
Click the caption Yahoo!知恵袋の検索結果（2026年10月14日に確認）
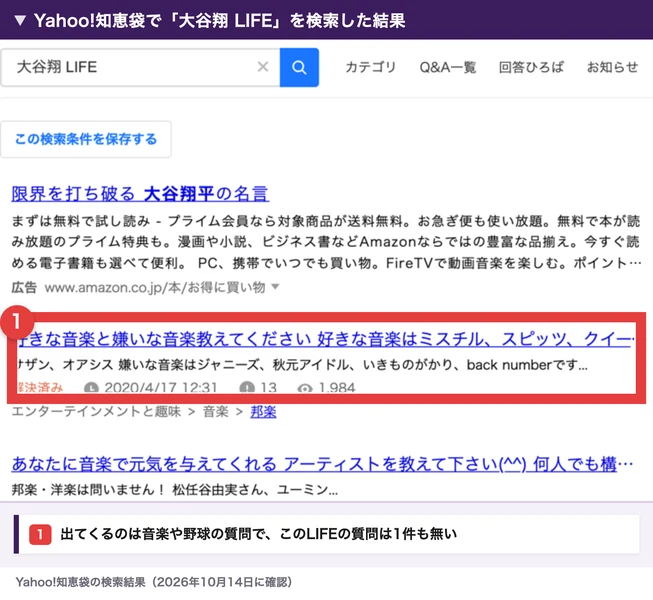tap(154, 582)
